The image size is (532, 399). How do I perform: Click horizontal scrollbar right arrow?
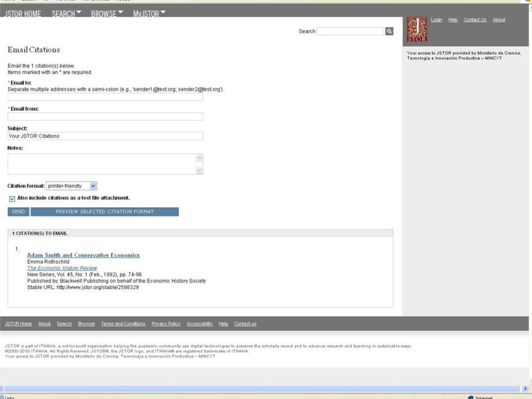click(x=525, y=388)
